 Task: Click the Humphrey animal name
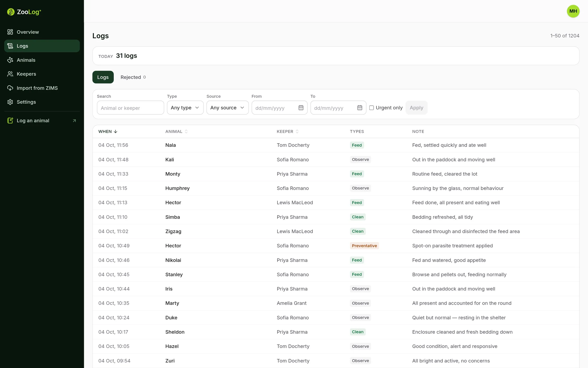(x=177, y=188)
